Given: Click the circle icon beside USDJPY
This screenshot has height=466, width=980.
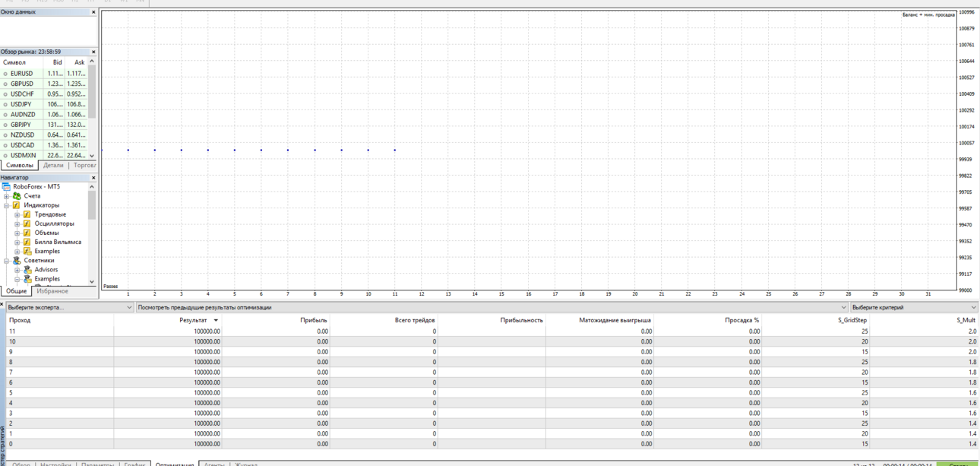Looking at the screenshot, I should pos(5,104).
